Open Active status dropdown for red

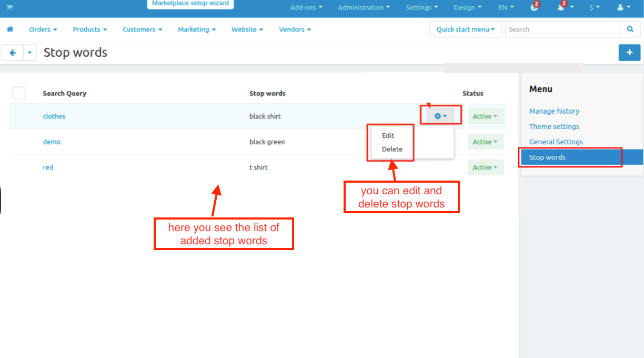point(485,167)
